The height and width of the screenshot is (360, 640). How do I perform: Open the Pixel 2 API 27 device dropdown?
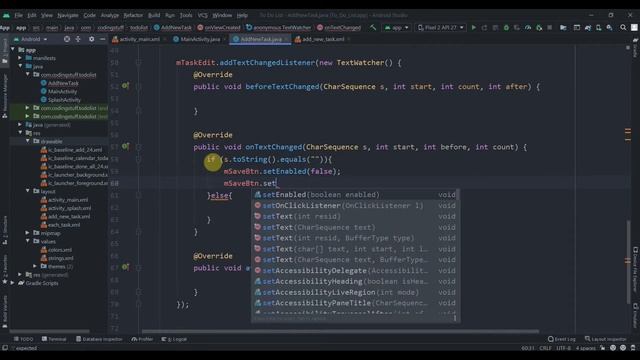coord(441,28)
